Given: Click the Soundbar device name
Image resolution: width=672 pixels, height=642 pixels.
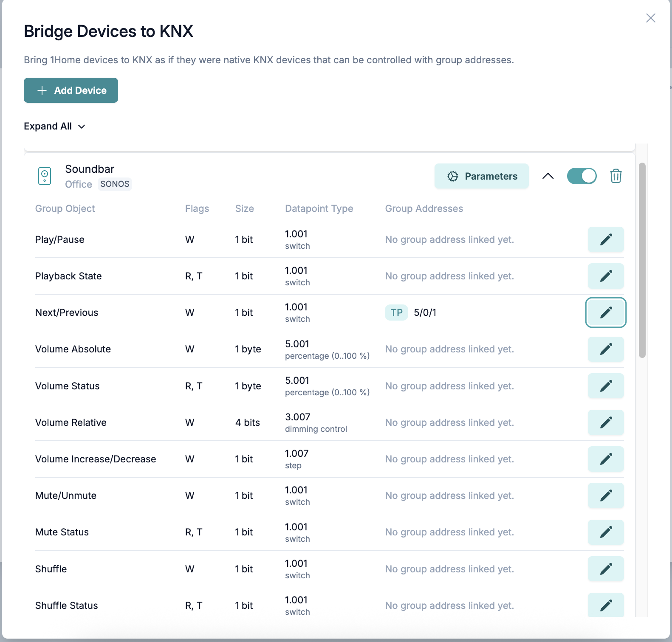Looking at the screenshot, I should coord(90,169).
